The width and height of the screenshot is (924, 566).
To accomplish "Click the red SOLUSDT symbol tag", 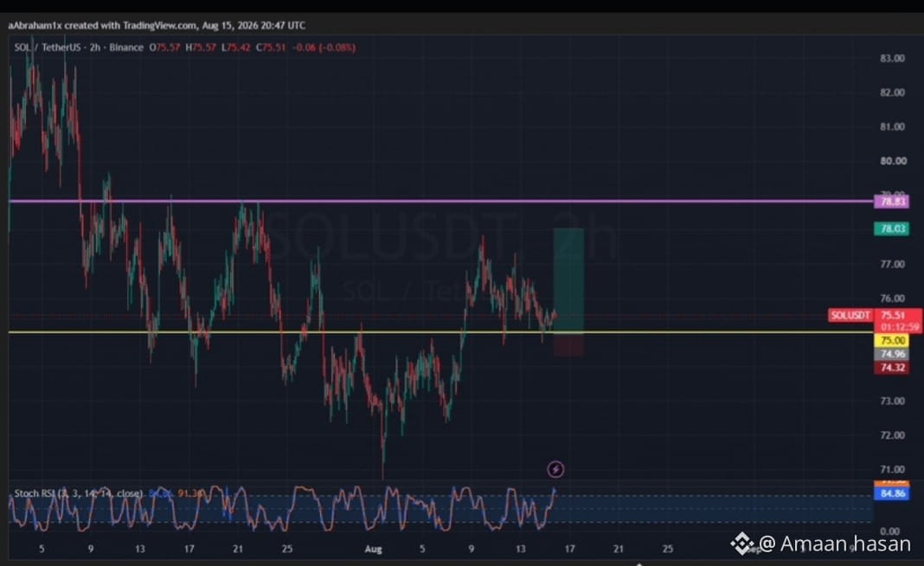I will [x=850, y=315].
